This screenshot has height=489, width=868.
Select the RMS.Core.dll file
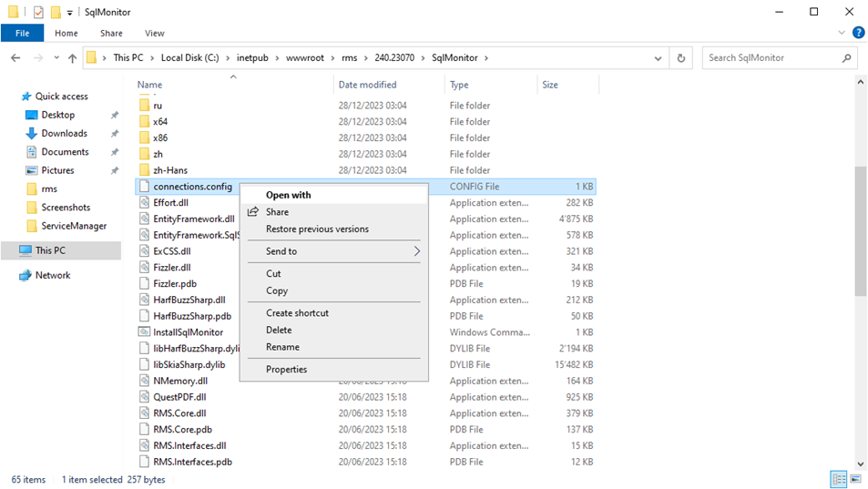pyautogui.click(x=180, y=413)
